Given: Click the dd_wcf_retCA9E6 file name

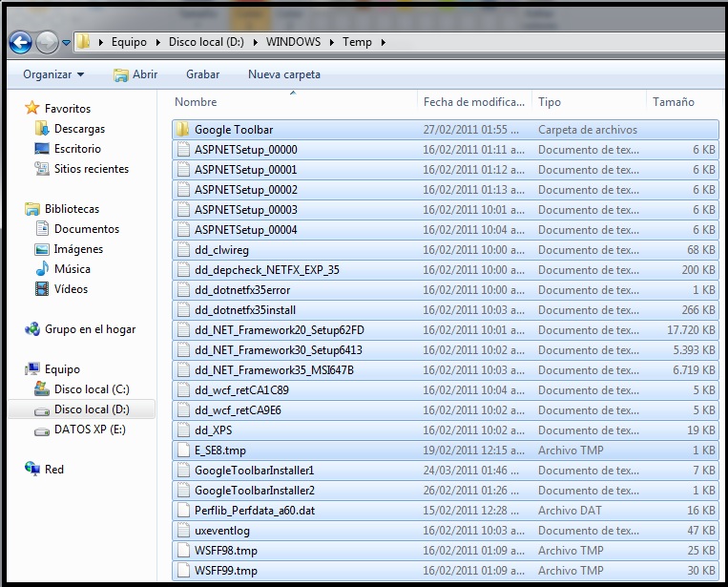Looking at the screenshot, I should click(238, 410).
